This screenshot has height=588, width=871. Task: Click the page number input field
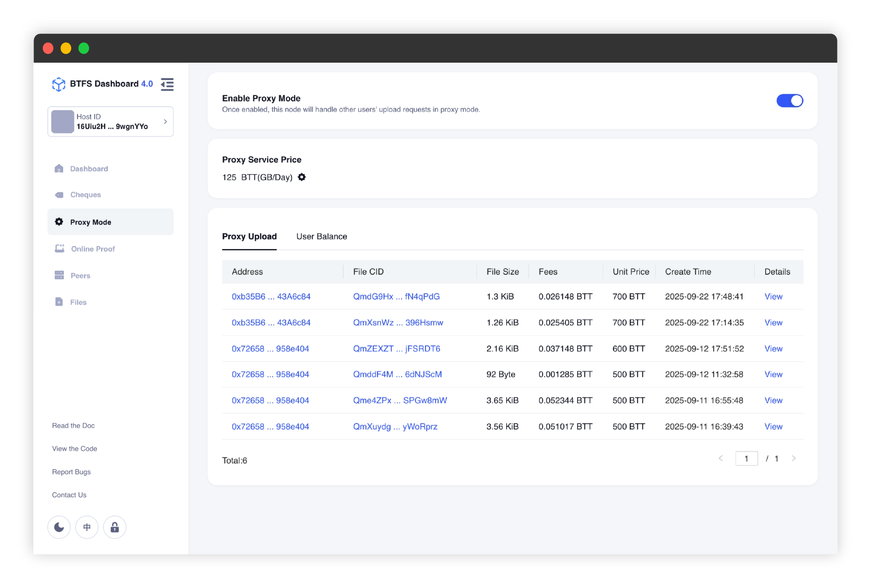tap(746, 459)
